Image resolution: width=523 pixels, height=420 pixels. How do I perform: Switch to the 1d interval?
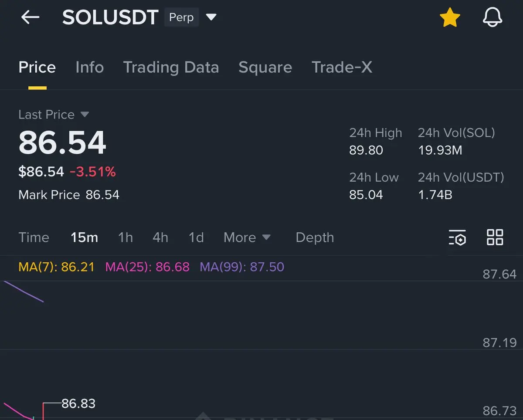click(196, 237)
